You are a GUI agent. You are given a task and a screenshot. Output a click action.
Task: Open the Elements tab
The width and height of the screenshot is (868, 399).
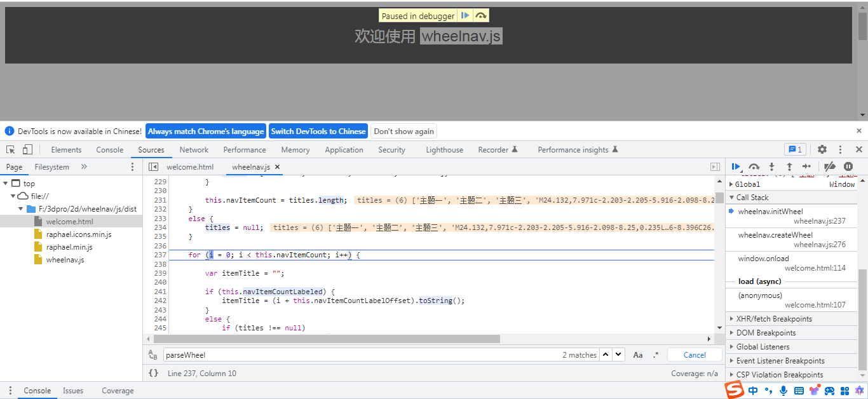point(67,150)
